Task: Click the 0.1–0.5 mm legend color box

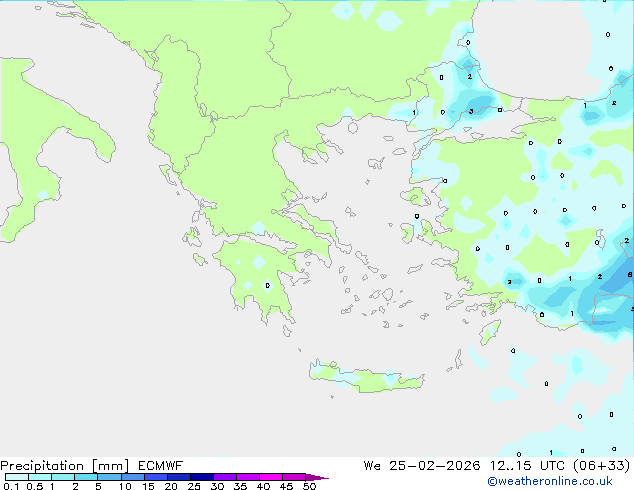Action: (x=17, y=477)
